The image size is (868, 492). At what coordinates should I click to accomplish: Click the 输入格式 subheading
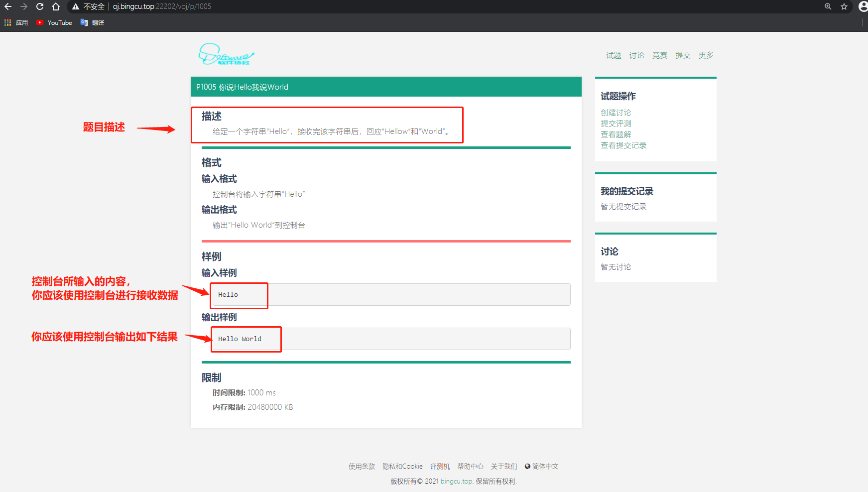click(x=219, y=179)
